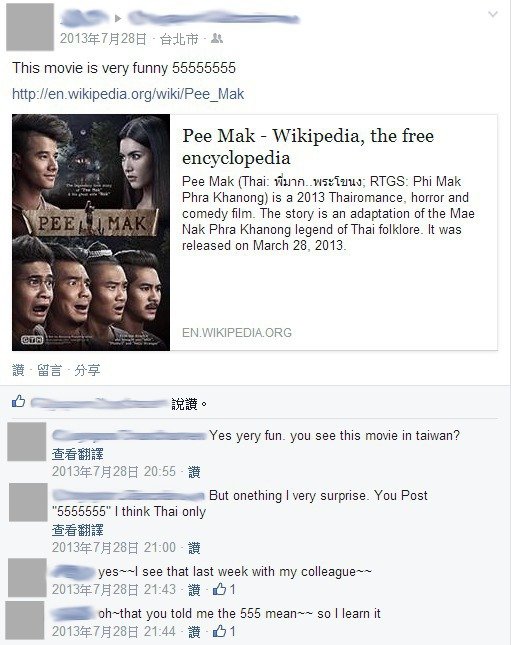Click 讚 to like the post
Image resolution: width=511 pixels, height=645 pixels.
(x=18, y=370)
